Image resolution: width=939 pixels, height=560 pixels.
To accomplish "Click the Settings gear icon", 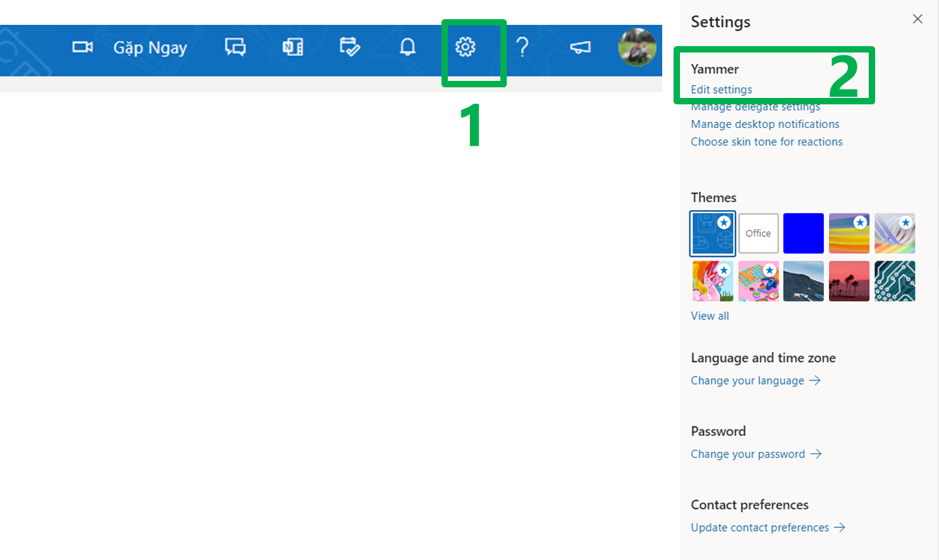I will [466, 48].
